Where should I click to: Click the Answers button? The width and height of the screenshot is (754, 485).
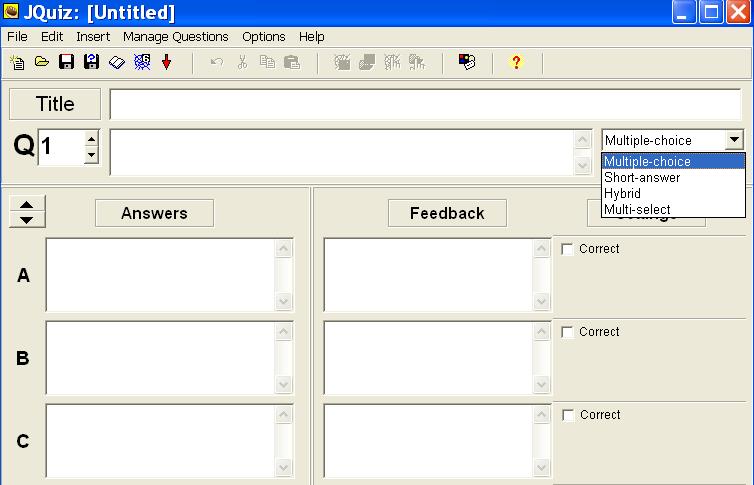[x=154, y=213]
